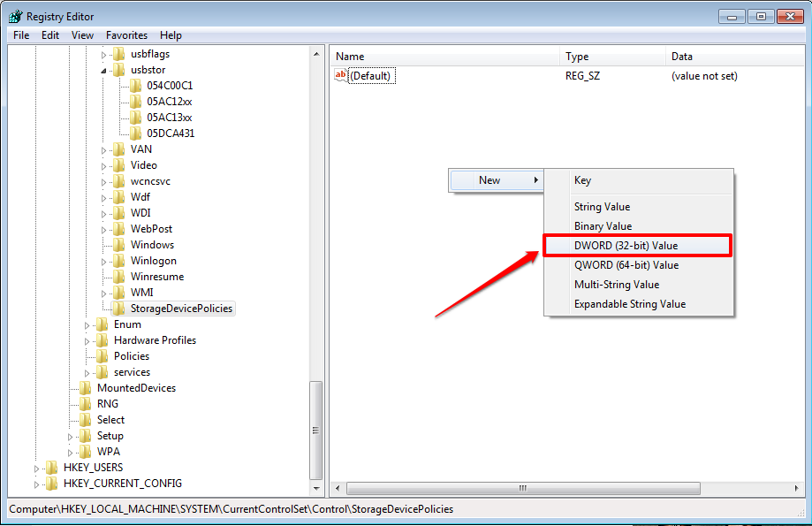Click the ab icon next to (Default)
The width and height of the screenshot is (812, 526).
(340, 75)
